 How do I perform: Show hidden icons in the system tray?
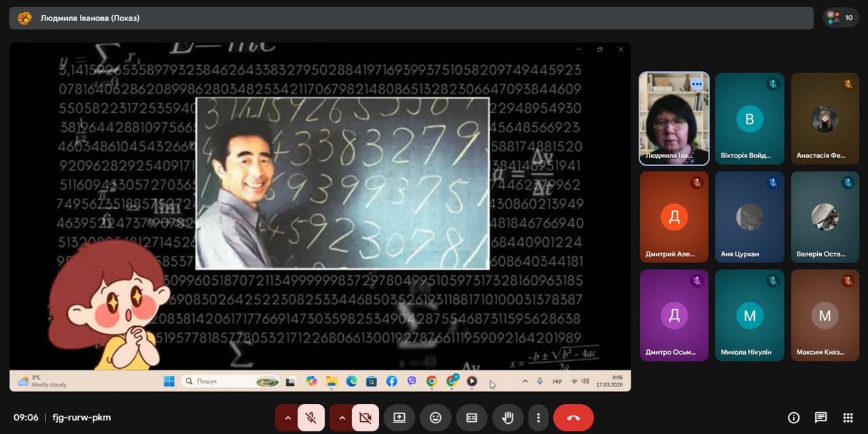[525, 381]
